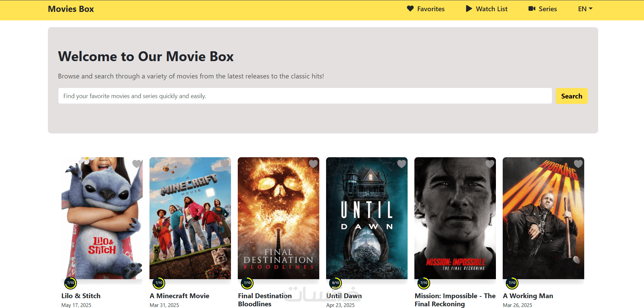Click the A Working Man 7/10 rating badge
The height and width of the screenshot is (308, 644).
[x=512, y=283]
